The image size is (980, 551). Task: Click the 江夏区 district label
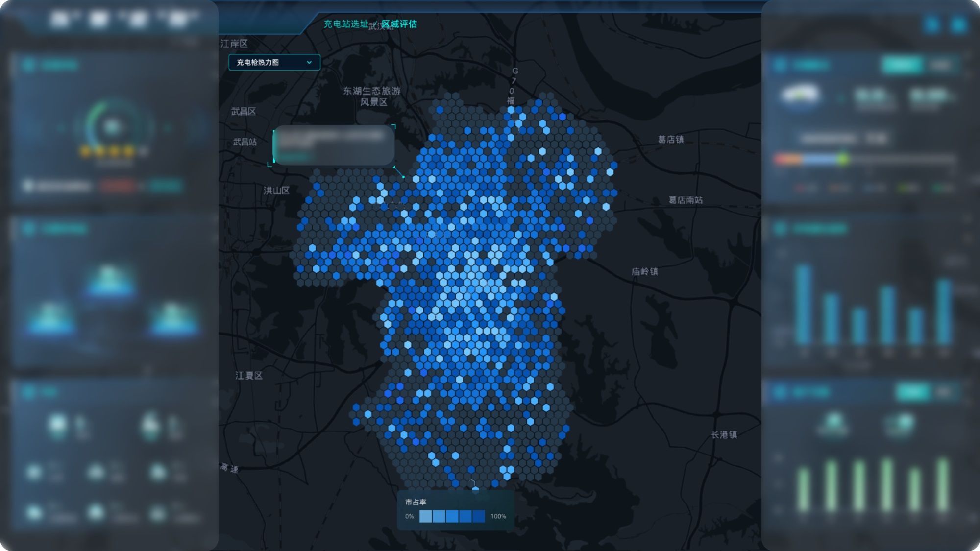(x=249, y=376)
